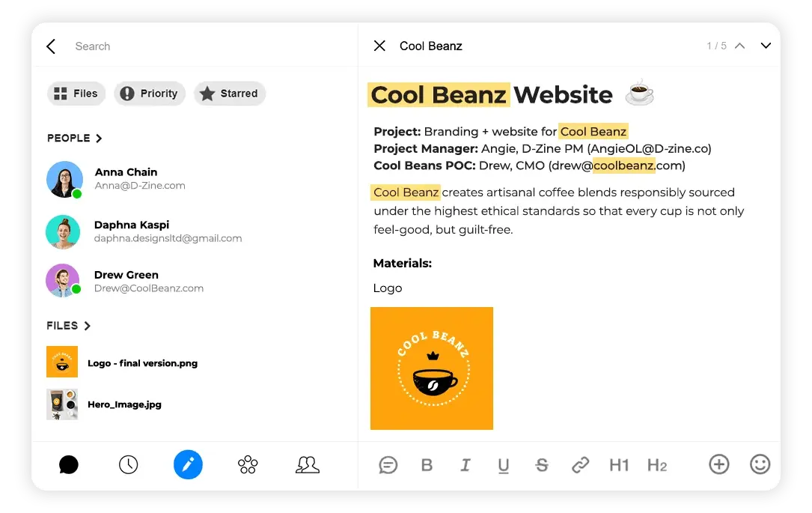This screenshot has width=812, height=513.
Task: Filter by Starred
Action: (x=230, y=94)
